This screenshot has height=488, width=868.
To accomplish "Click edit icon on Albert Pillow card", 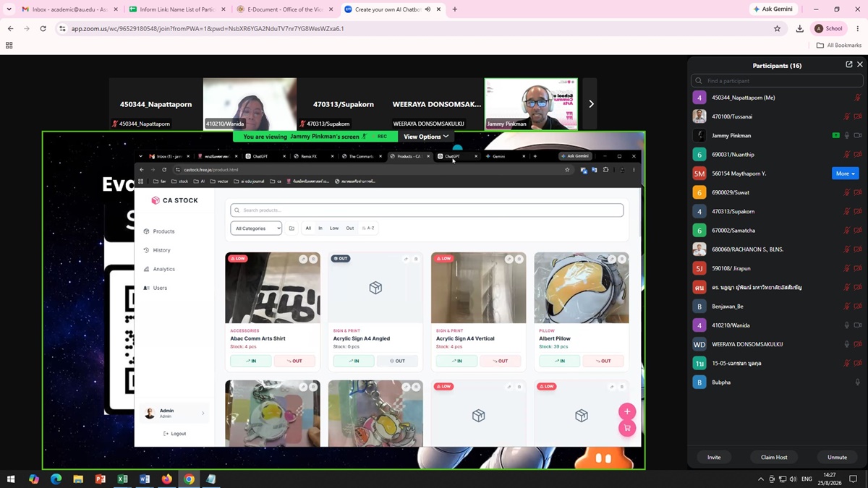I will [x=612, y=259].
